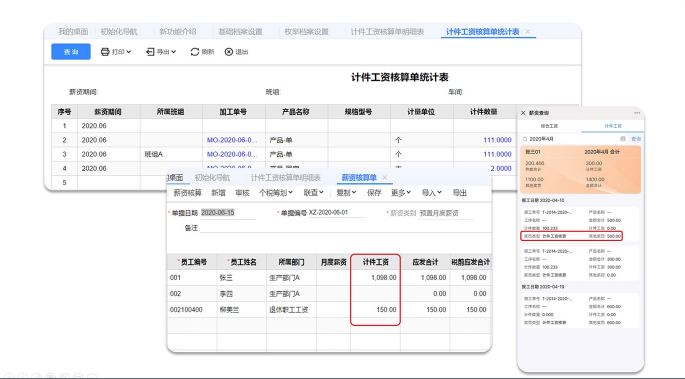Click 审核 in payroll toolbar
Viewport: 685px width, 379px height.
pos(242,193)
